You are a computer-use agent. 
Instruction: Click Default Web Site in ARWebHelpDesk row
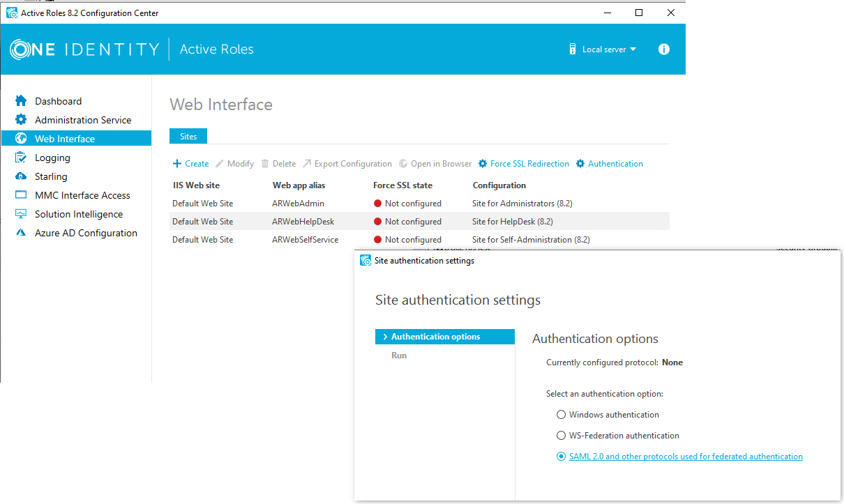click(202, 222)
